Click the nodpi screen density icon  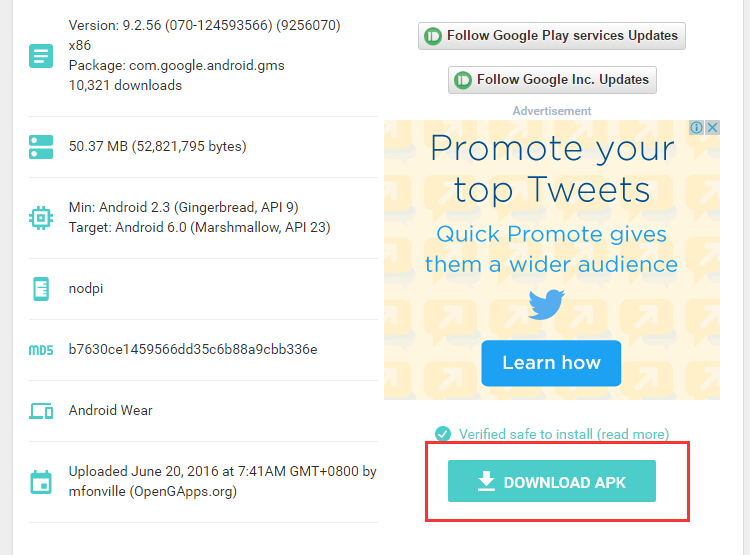point(41,289)
